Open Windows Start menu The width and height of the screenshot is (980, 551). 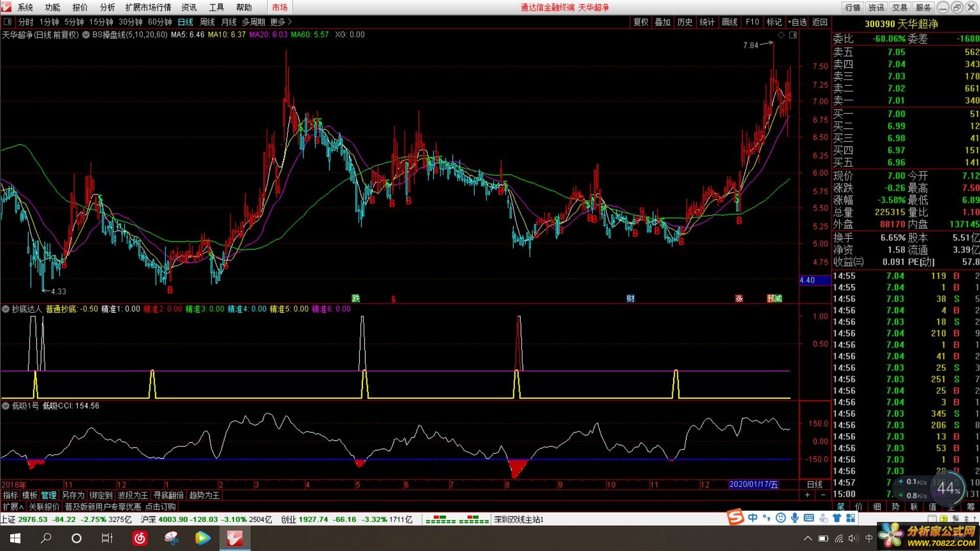[15, 538]
